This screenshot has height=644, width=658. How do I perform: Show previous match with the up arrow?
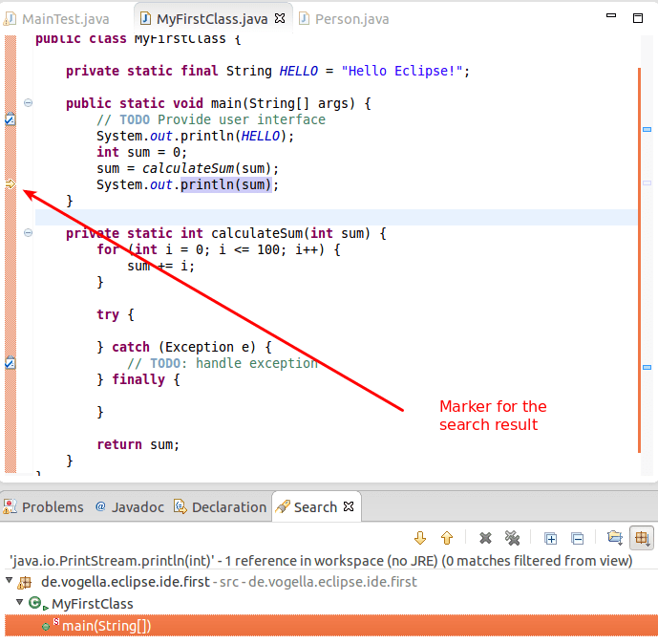[x=447, y=538]
